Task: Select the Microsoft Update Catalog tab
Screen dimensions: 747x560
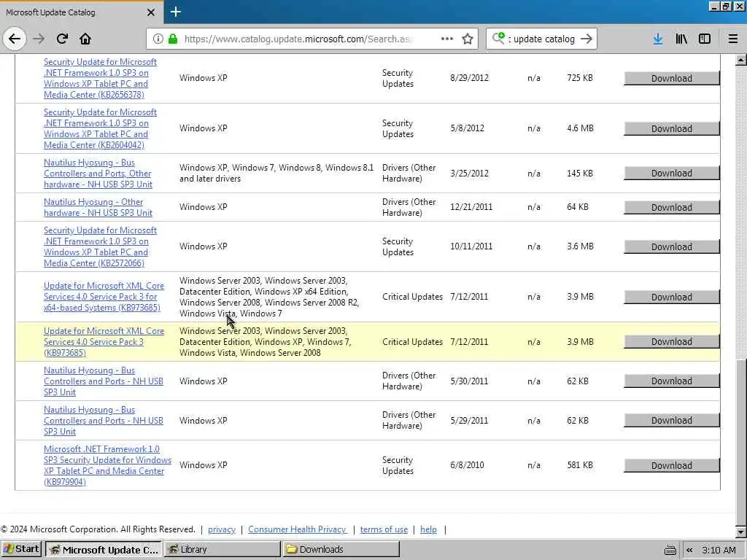Action: click(82, 12)
